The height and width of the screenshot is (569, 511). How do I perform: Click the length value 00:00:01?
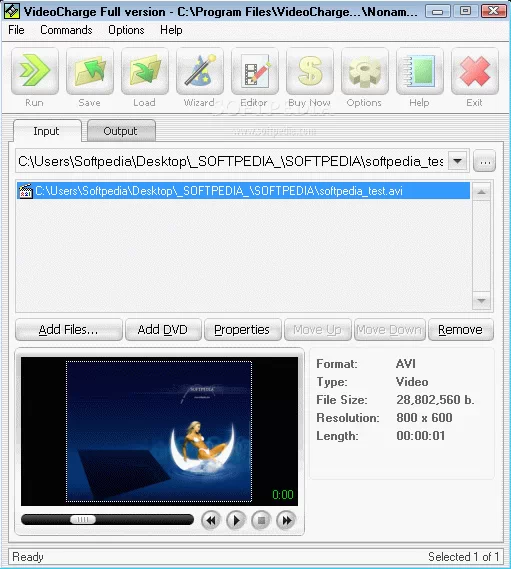(421, 435)
